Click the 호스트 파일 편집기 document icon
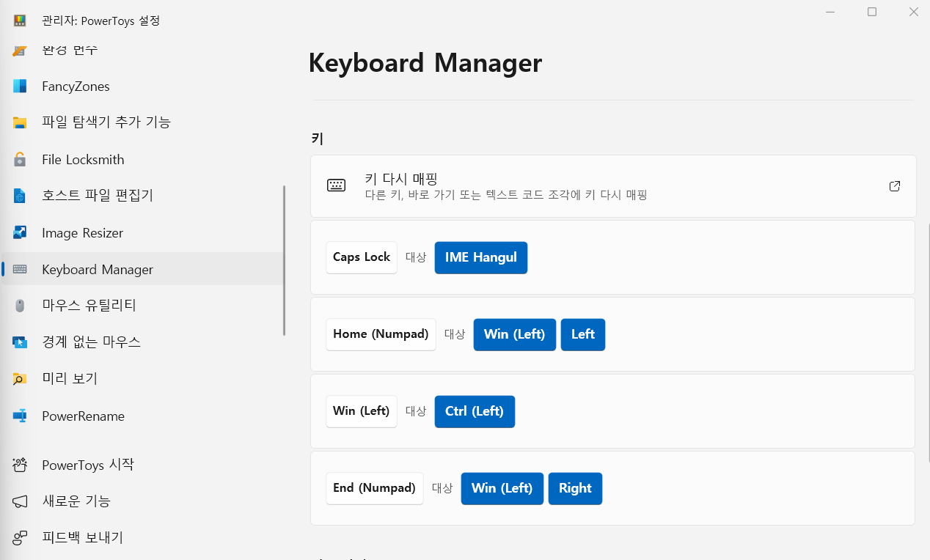The height and width of the screenshot is (560, 930). [20, 196]
